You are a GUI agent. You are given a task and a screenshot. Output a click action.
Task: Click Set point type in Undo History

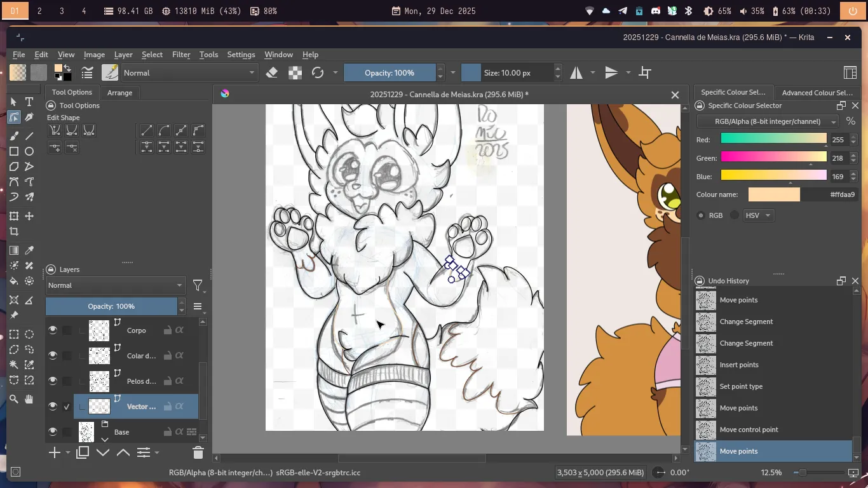click(x=741, y=386)
